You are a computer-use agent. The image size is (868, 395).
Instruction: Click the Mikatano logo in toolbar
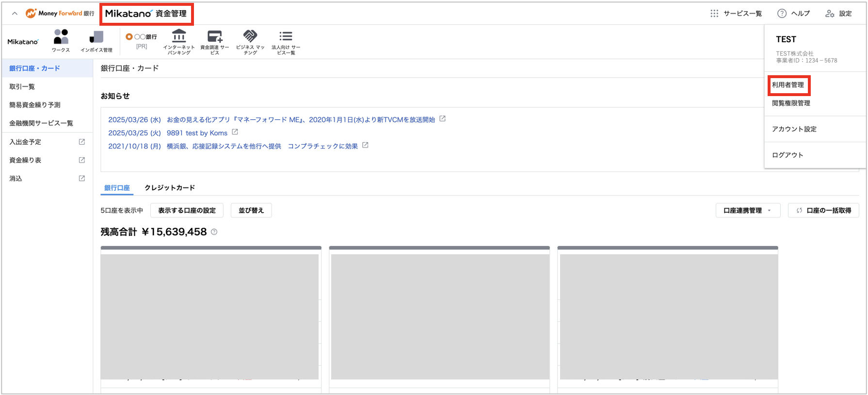click(23, 42)
